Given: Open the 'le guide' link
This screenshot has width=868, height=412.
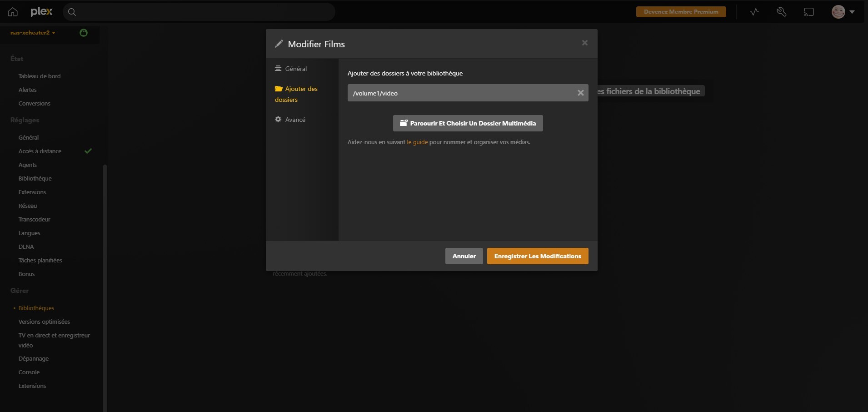Looking at the screenshot, I should coord(417,142).
